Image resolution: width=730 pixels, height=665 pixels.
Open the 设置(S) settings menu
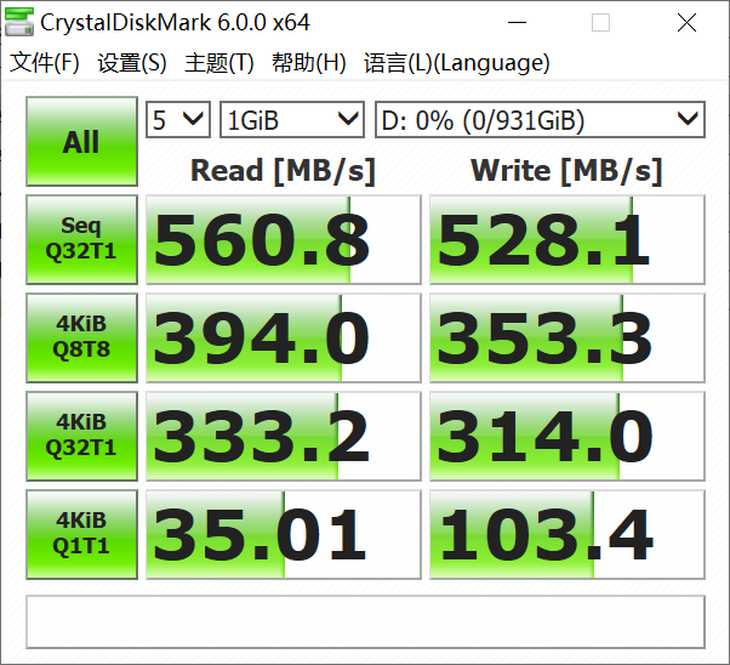132,63
